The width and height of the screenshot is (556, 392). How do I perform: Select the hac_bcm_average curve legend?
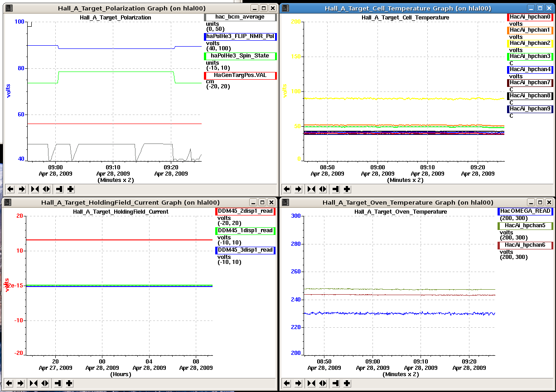tap(241, 17)
